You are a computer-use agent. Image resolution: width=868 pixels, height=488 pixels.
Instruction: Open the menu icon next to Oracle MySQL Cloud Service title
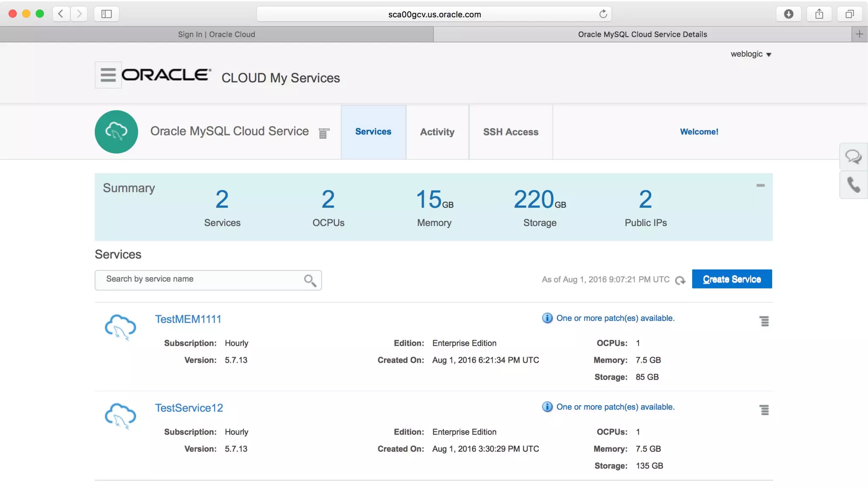pyautogui.click(x=324, y=133)
